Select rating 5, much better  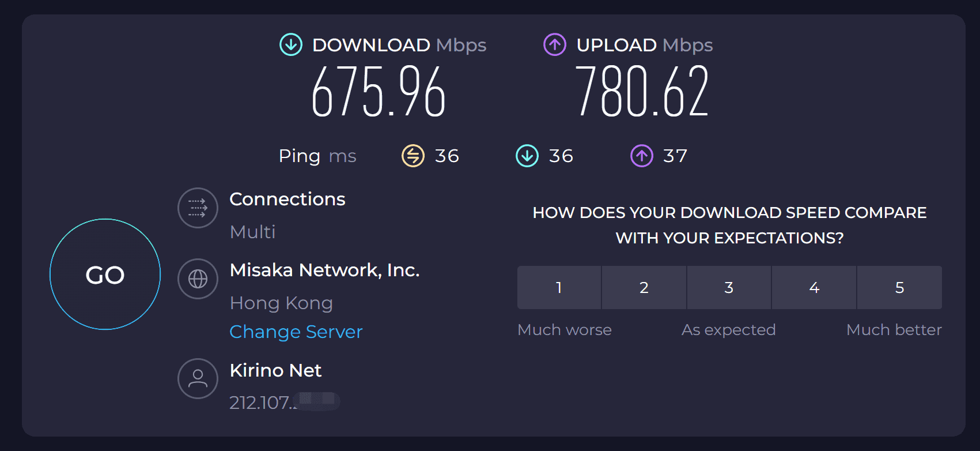(x=899, y=287)
